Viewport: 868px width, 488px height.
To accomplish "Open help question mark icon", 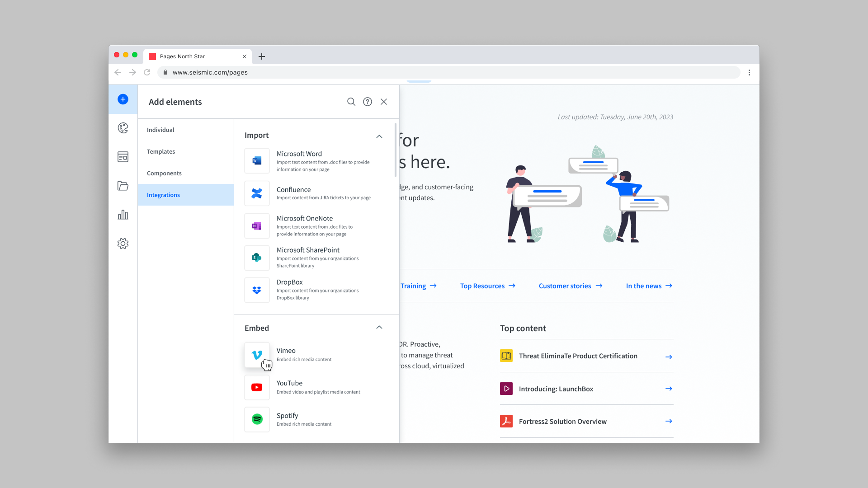I will point(368,102).
